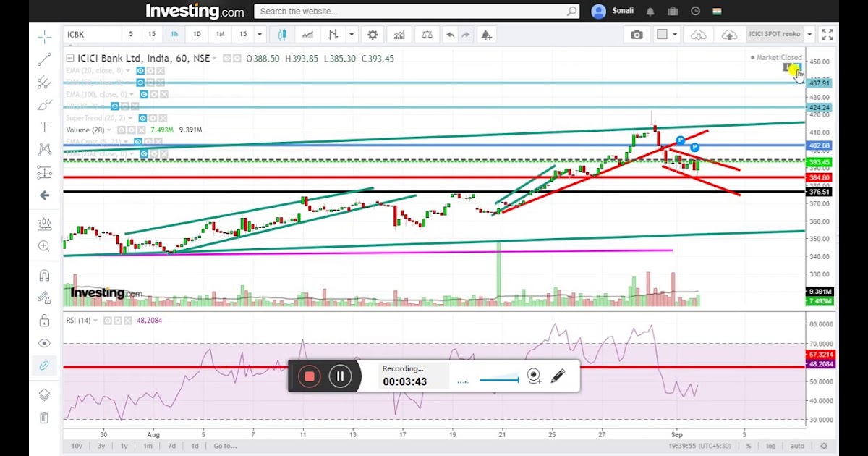Set the range to 1y
868x456 pixels.
click(x=124, y=446)
